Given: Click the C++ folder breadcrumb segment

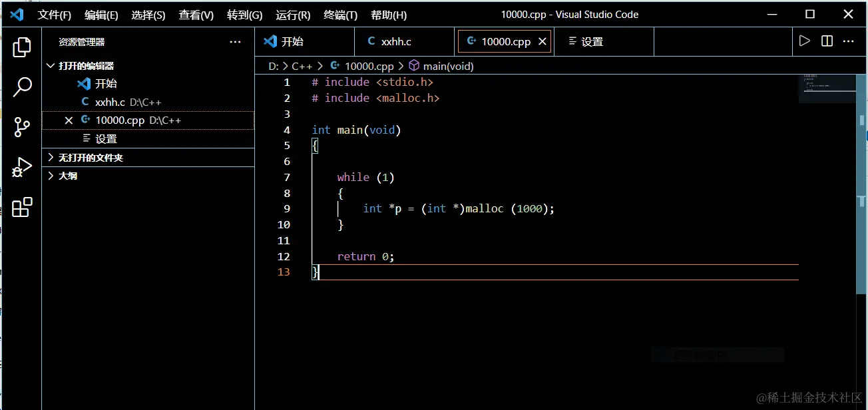Looking at the screenshot, I should (x=302, y=67).
